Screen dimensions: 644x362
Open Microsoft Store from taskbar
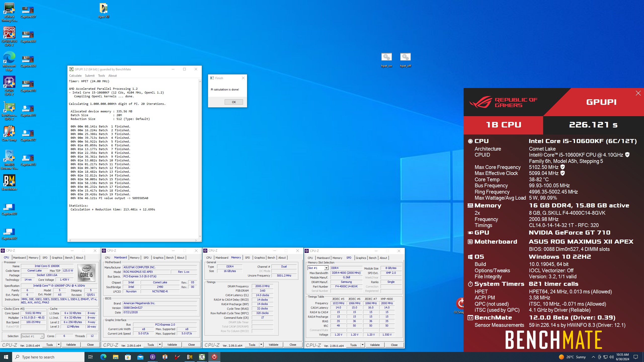pos(128,357)
